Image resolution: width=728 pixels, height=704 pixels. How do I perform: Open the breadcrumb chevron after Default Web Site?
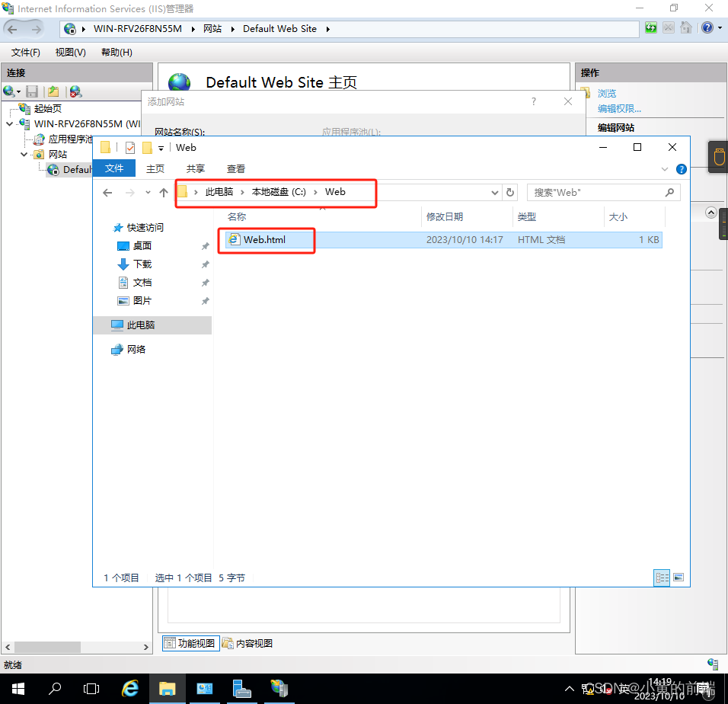327,28
